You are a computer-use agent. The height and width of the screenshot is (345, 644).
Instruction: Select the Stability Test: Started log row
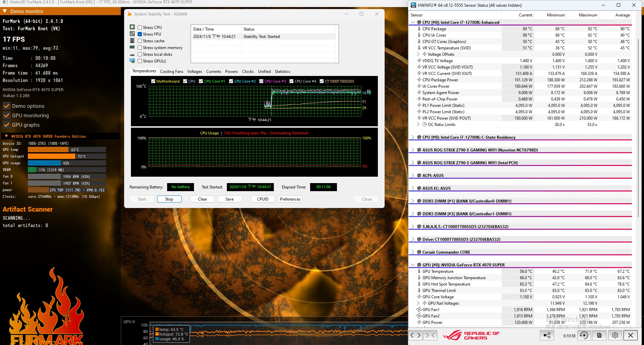point(263,36)
